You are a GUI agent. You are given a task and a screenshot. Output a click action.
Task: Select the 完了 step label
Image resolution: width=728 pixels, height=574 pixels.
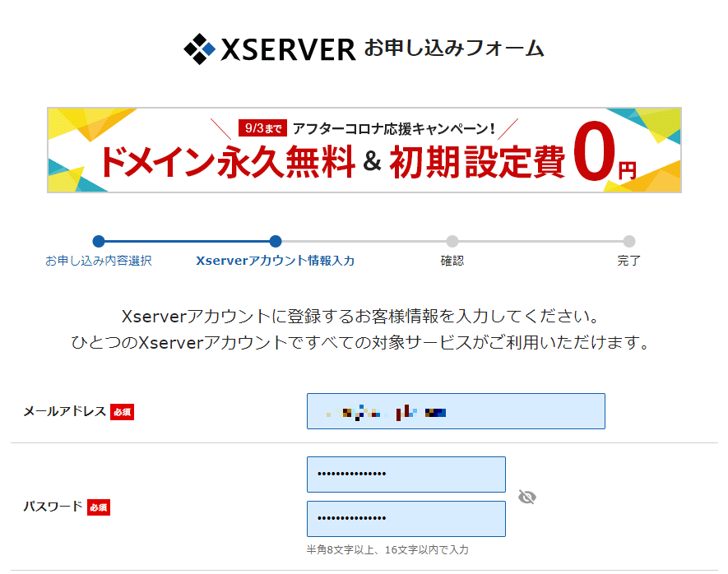pos(629,261)
